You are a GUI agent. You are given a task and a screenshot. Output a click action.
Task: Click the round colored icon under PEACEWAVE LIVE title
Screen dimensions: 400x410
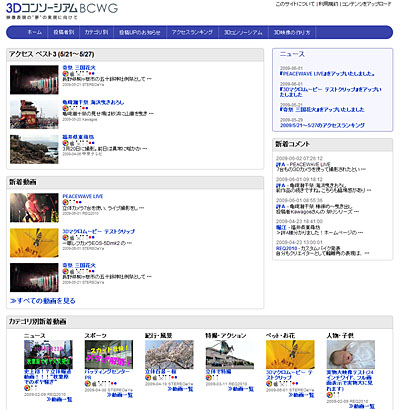tap(65, 202)
